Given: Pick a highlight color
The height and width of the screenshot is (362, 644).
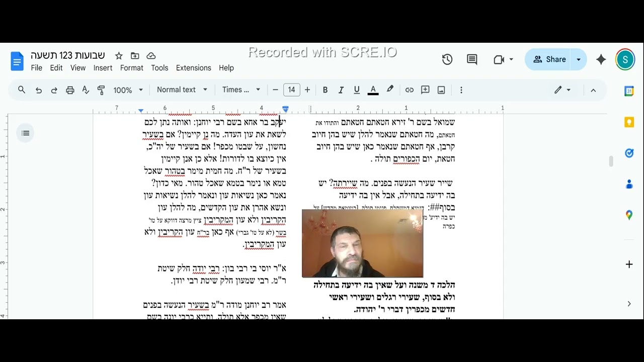Looking at the screenshot, I should tap(390, 90).
